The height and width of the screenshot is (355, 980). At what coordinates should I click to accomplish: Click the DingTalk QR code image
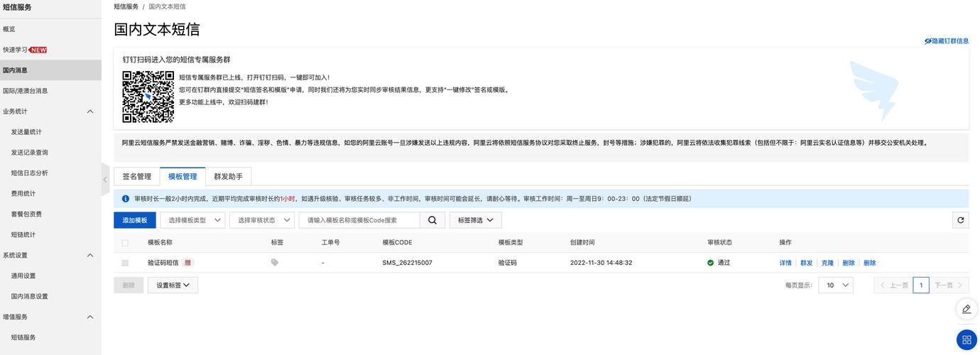tap(148, 97)
